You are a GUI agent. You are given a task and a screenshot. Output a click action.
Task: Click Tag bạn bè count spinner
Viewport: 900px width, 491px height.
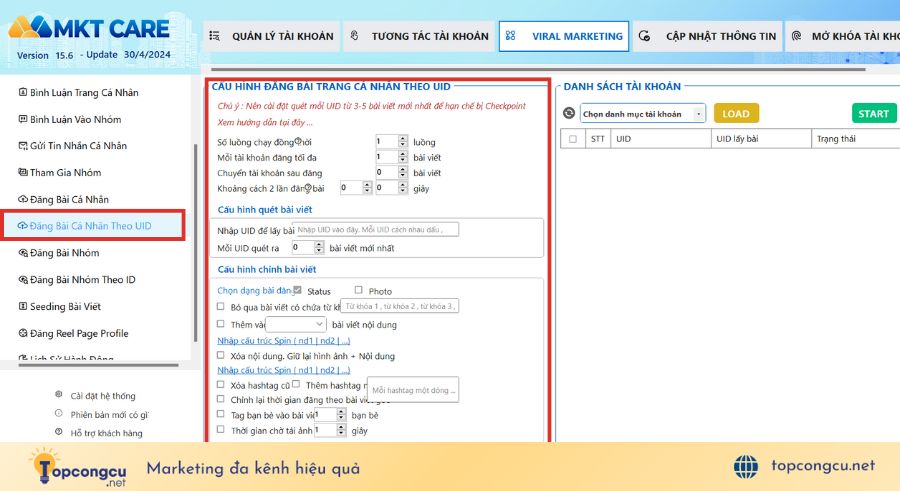coord(329,415)
